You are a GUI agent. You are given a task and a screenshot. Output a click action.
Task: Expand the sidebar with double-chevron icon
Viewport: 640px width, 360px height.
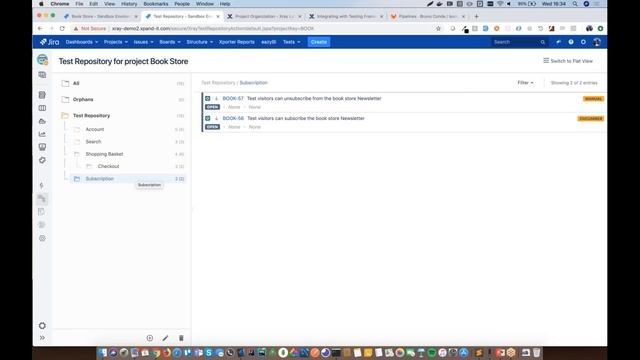42,338
